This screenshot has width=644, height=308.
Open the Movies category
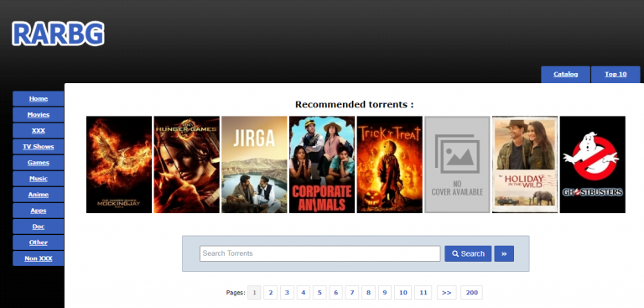[x=39, y=115]
